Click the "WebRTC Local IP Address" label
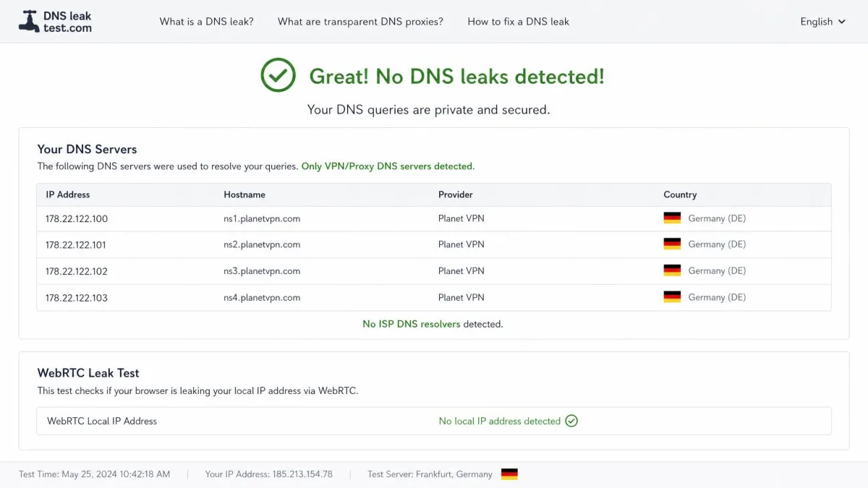 [102, 421]
